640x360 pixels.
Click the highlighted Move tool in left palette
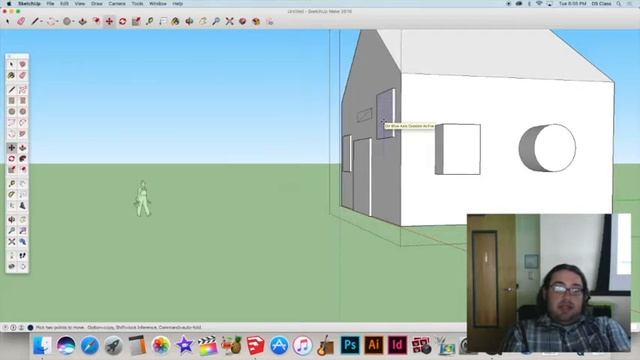click(11, 148)
